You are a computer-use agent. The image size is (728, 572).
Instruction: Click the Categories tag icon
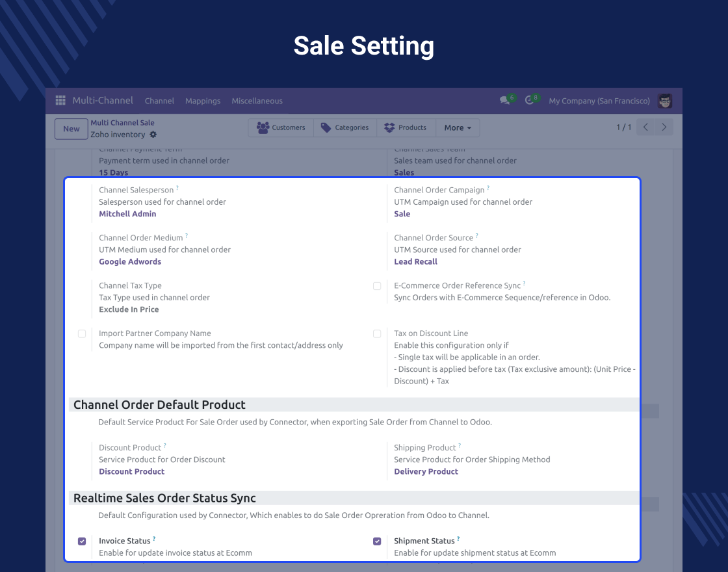pyautogui.click(x=326, y=127)
